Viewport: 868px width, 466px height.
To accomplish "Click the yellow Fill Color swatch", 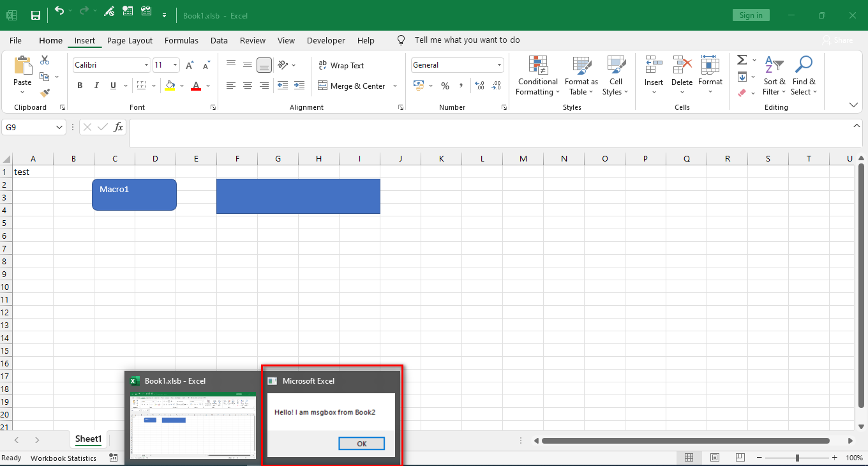I will (x=170, y=86).
